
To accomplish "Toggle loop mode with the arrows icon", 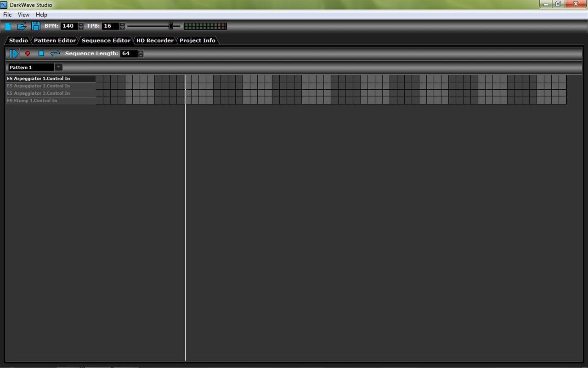I will point(55,53).
